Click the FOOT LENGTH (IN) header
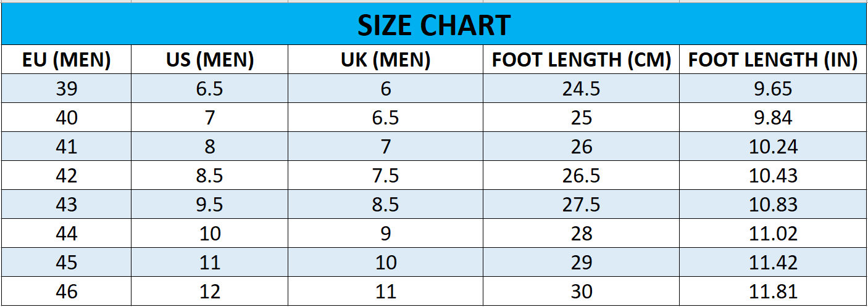This screenshot has height=307, width=868. tap(773, 60)
